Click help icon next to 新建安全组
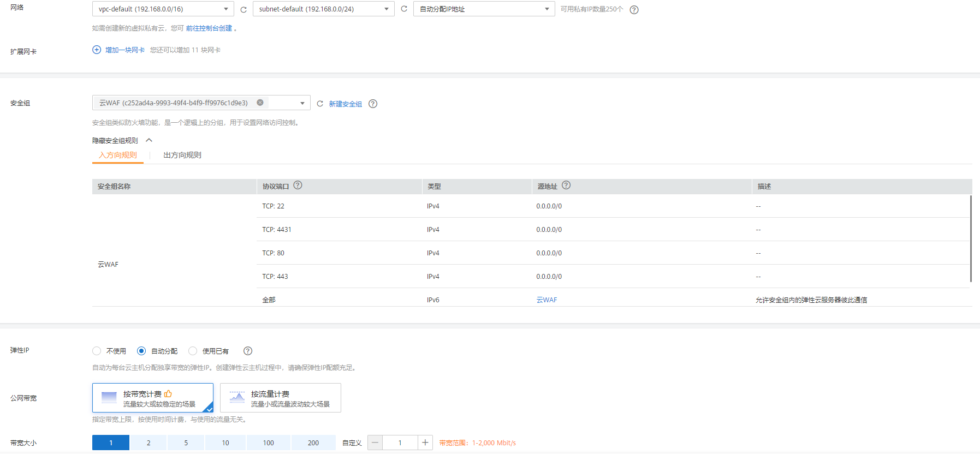The height and width of the screenshot is (454, 980). 373,104
